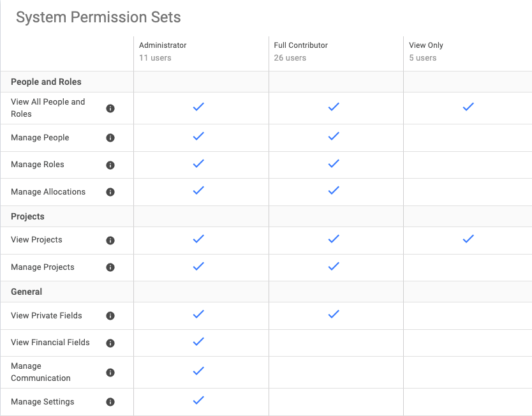Toggle View Only checkmark for View Projects
Image resolution: width=532 pixels, height=416 pixels.
click(468, 239)
